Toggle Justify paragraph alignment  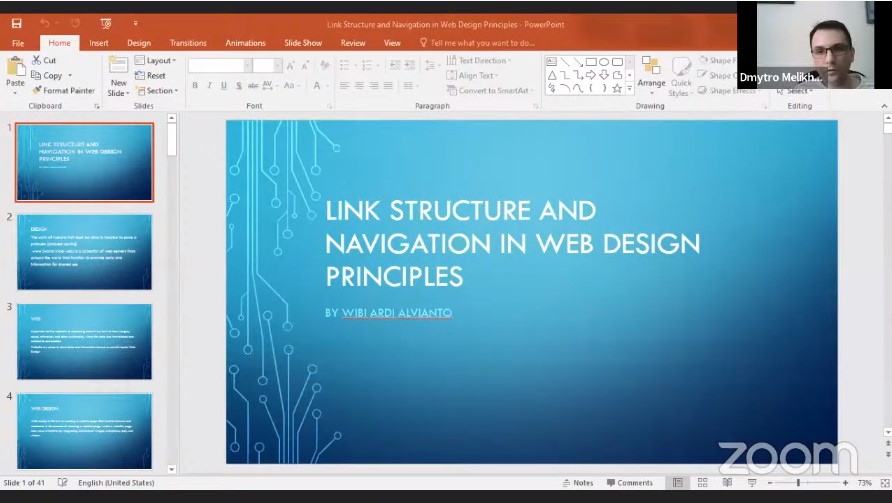point(388,85)
